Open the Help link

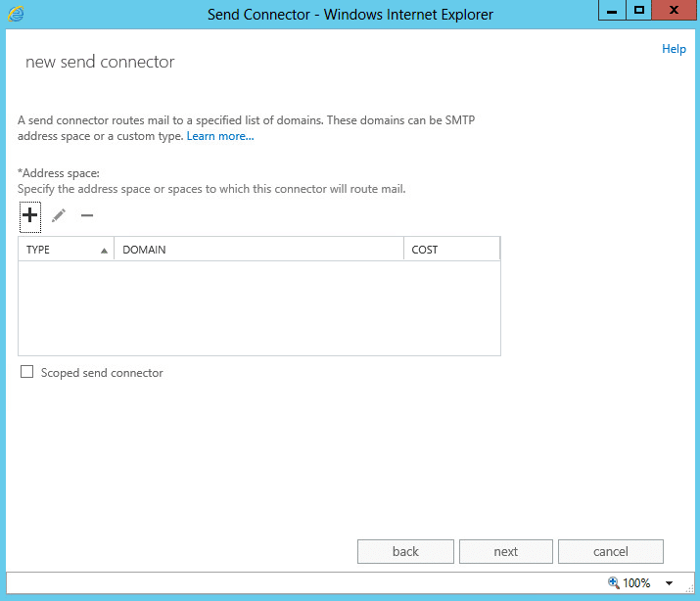click(674, 49)
